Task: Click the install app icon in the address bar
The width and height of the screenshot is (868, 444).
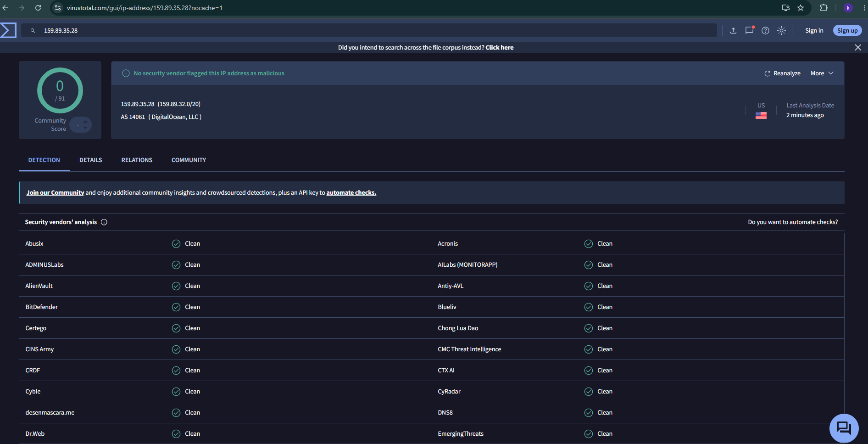Action: tap(786, 8)
